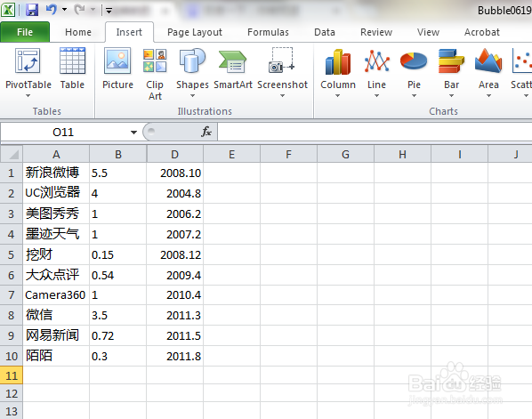Select the Insert tab

(x=129, y=32)
